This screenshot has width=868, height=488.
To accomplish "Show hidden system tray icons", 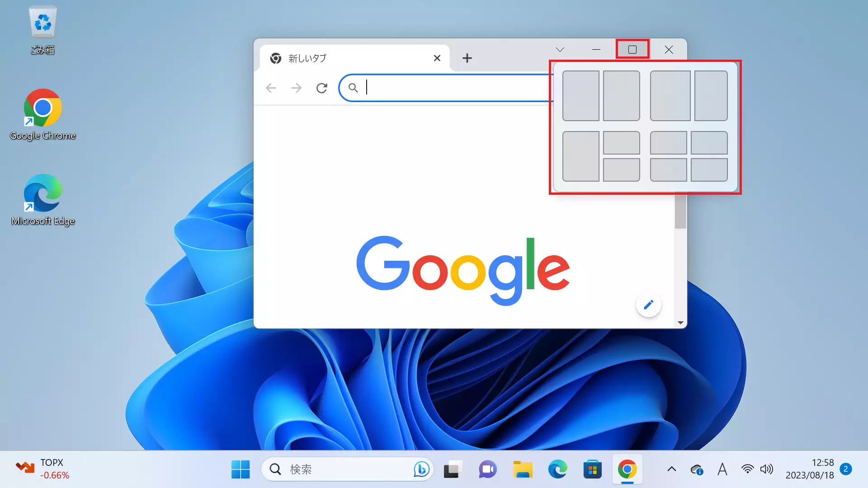I will [x=671, y=469].
